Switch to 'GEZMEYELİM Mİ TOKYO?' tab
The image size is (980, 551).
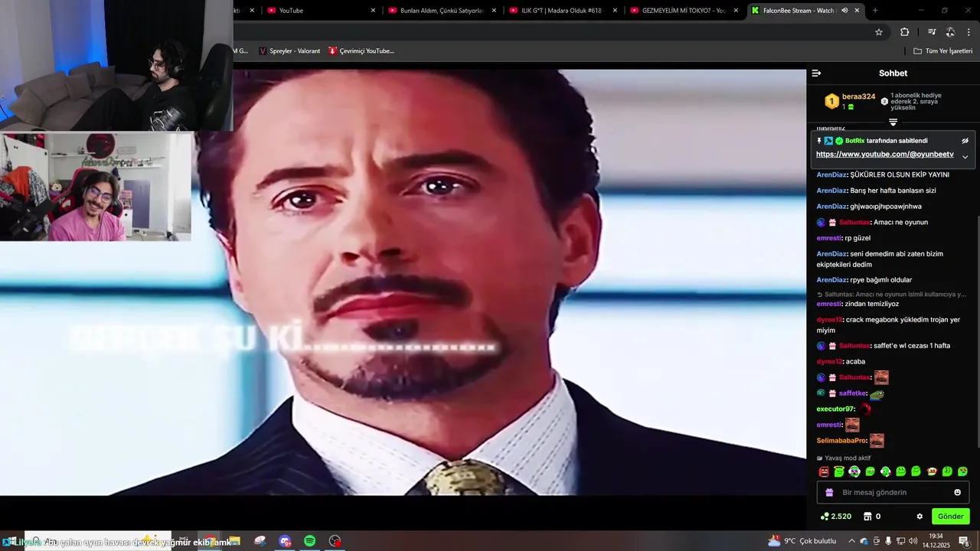684,10
